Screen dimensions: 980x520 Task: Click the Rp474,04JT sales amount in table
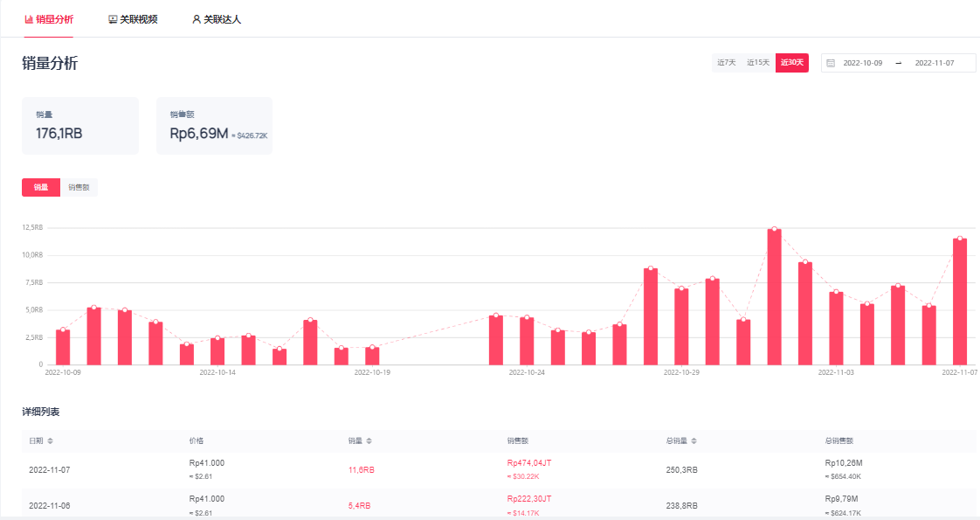tap(528, 463)
